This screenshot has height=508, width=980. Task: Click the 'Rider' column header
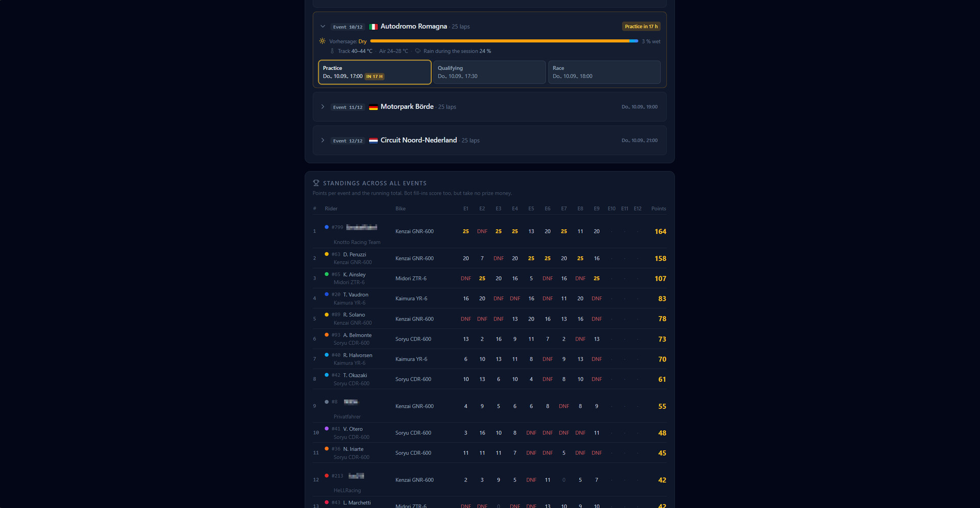coord(331,208)
